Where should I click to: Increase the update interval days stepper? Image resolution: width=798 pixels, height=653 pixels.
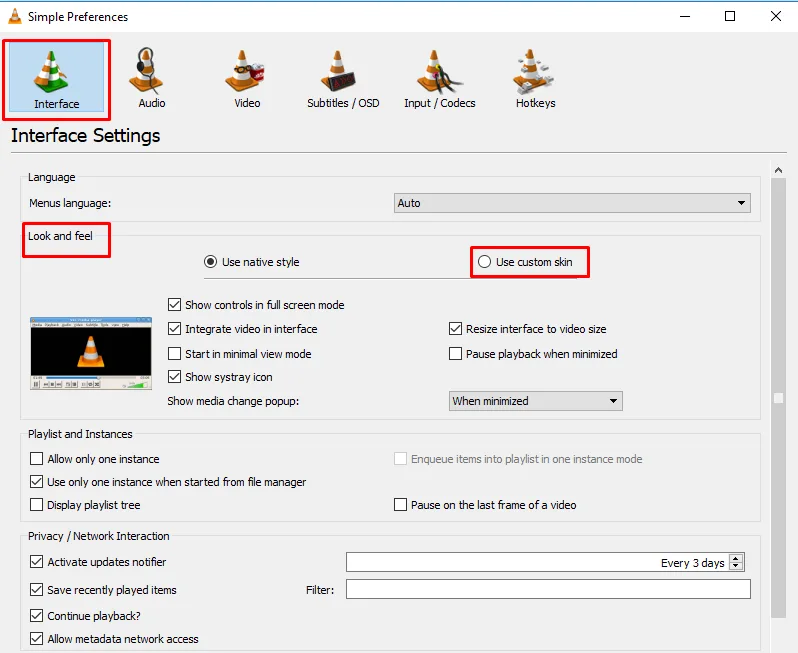(x=736, y=558)
